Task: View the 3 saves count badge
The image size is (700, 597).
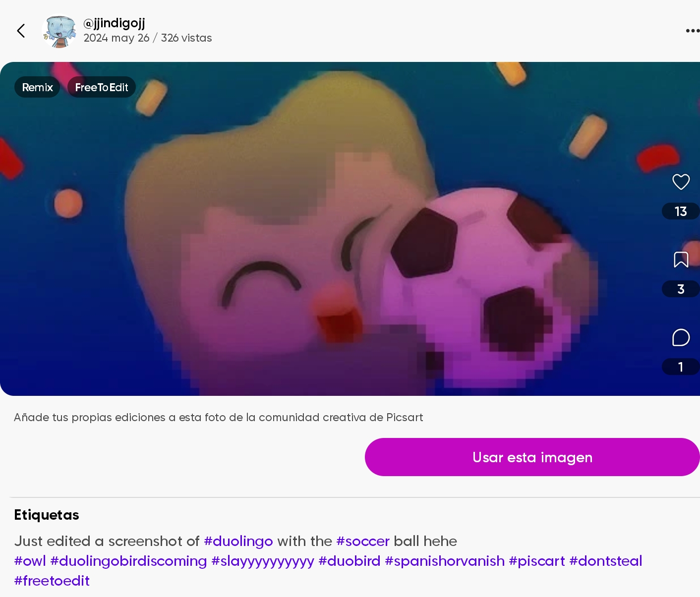Action: click(681, 289)
